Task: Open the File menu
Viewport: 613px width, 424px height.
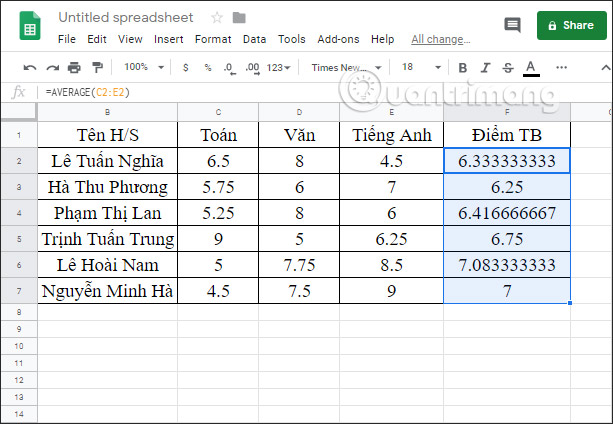Action: coord(67,39)
